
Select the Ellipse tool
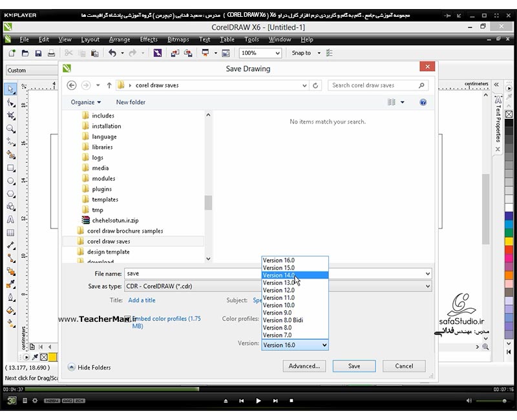(x=11, y=181)
